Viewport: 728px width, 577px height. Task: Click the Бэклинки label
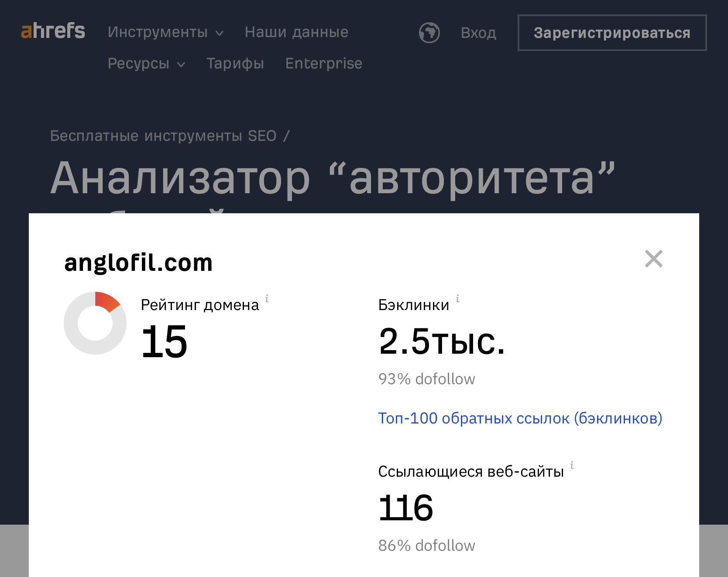tap(414, 305)
